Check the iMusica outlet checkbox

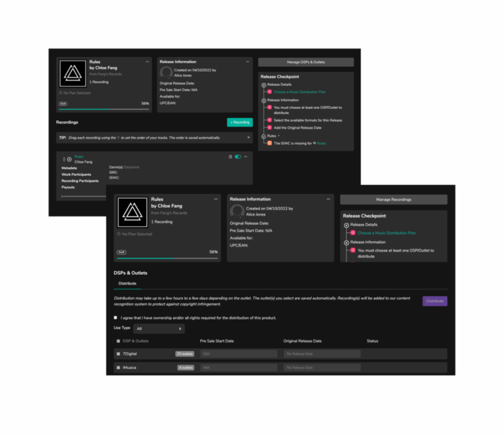tap(118, 368)
